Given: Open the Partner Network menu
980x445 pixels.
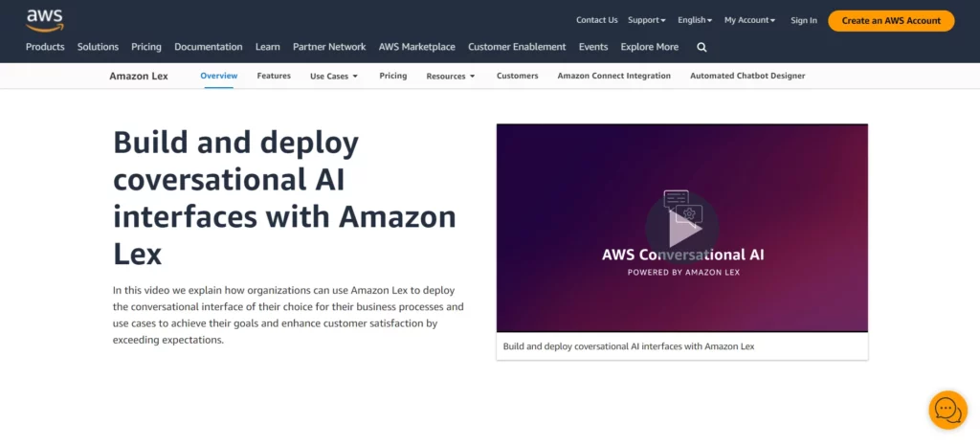Looking at the screenshot, I should pyautogui.click(x=329, y=47).
